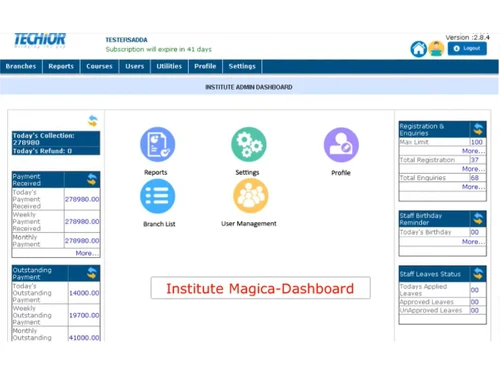Refresh Outstanding Payment panel
The width and height of the screenshot is (500, 375).
[92, 273]
